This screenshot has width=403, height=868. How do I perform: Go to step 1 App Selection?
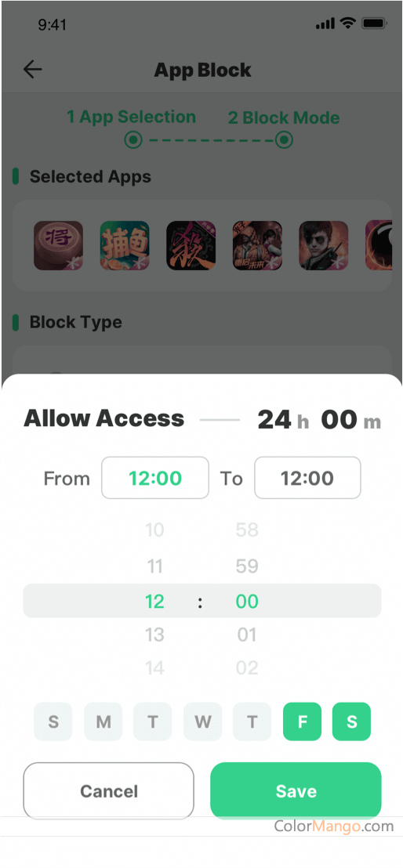point(132,118)
